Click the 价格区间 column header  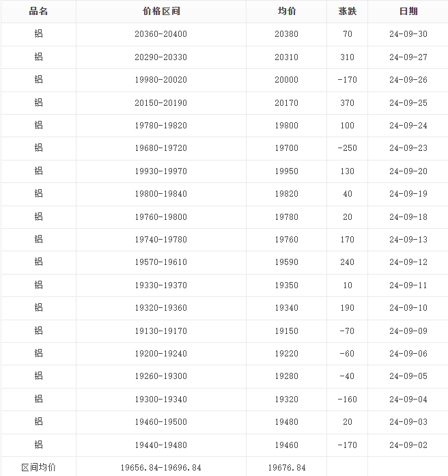tap(160, 12)
